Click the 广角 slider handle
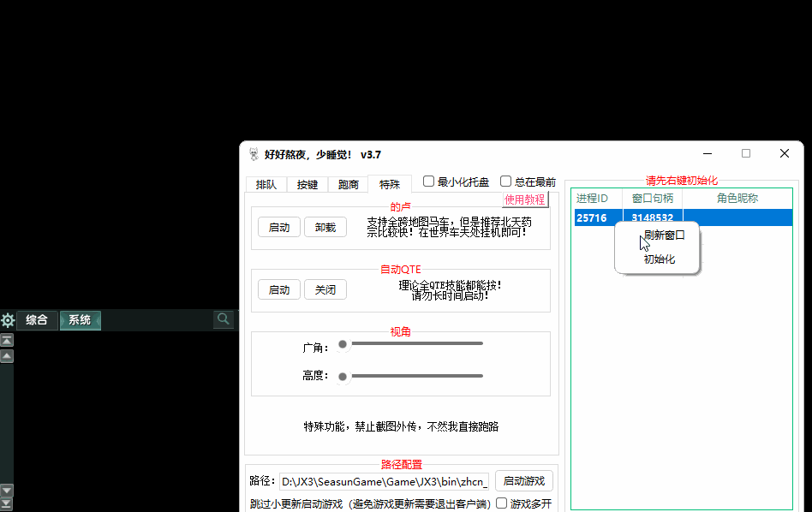 (x=343, y=345)
